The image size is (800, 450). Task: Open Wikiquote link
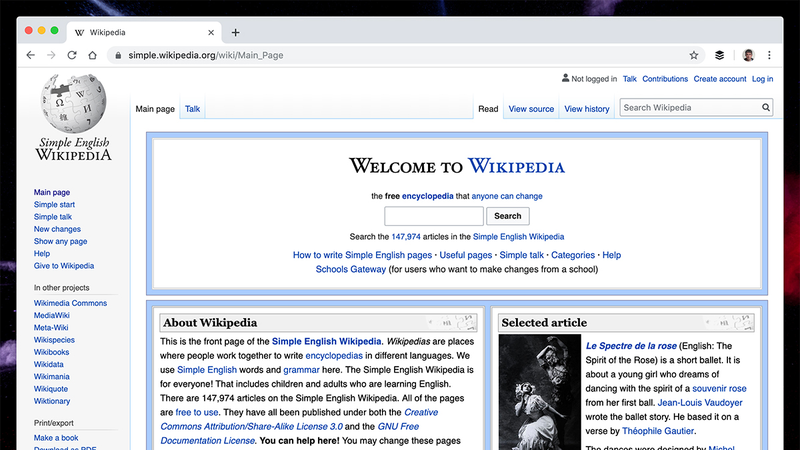[51, 389]
